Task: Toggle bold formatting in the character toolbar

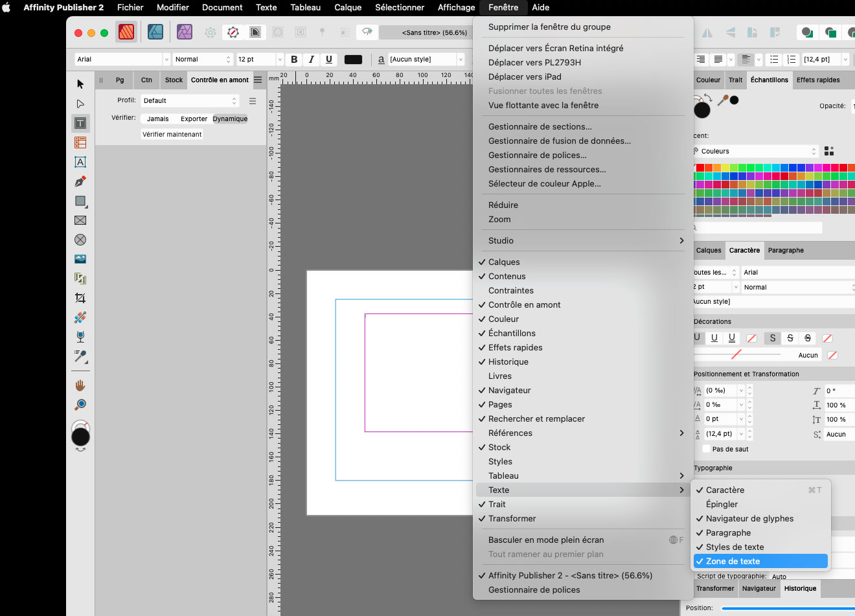Action: click(x=294, y=59)
